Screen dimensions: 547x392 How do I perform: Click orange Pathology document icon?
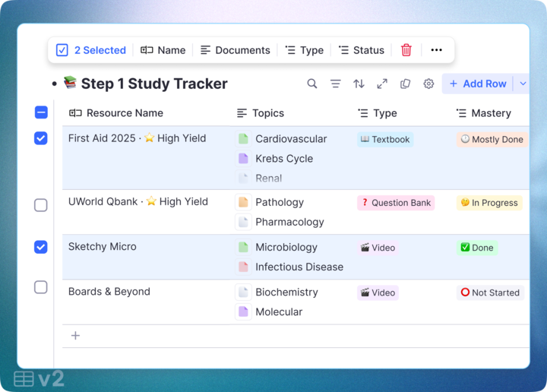[x=243, y=202]
